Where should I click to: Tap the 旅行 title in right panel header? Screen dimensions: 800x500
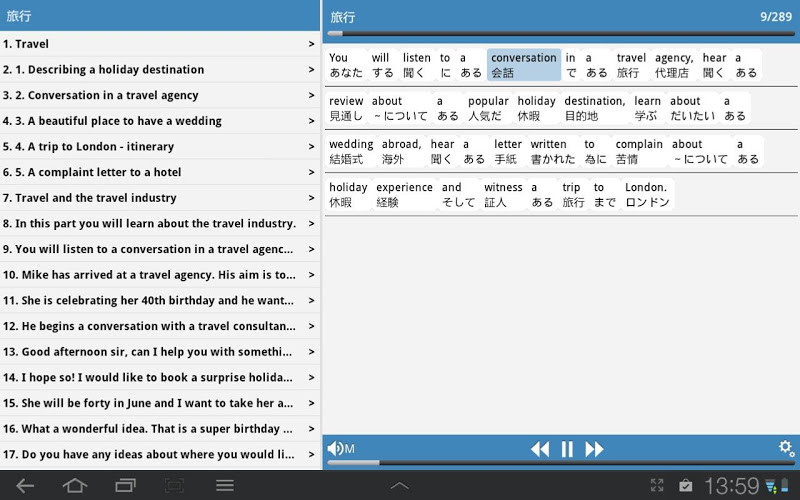point(342,17)
